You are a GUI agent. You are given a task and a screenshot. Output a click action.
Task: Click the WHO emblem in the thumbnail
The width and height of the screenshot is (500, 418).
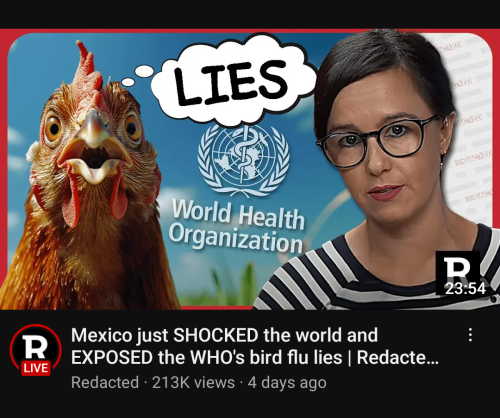point(243,161)
